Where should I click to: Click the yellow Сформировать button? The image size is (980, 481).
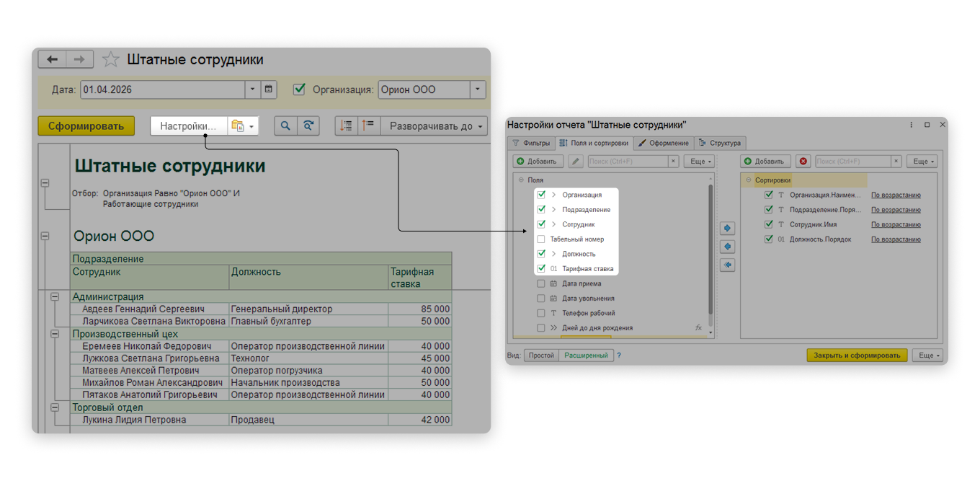[86, 125]
